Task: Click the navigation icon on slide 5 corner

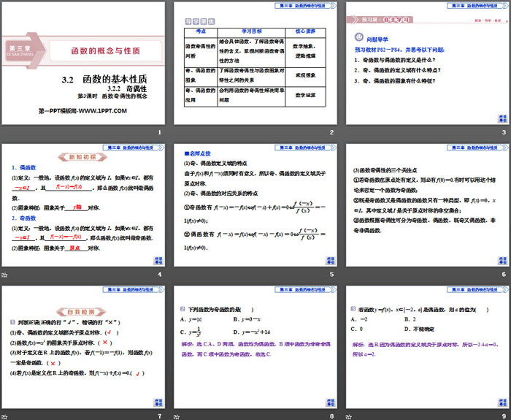Action: pyautogui.click(x=328, y=261)
